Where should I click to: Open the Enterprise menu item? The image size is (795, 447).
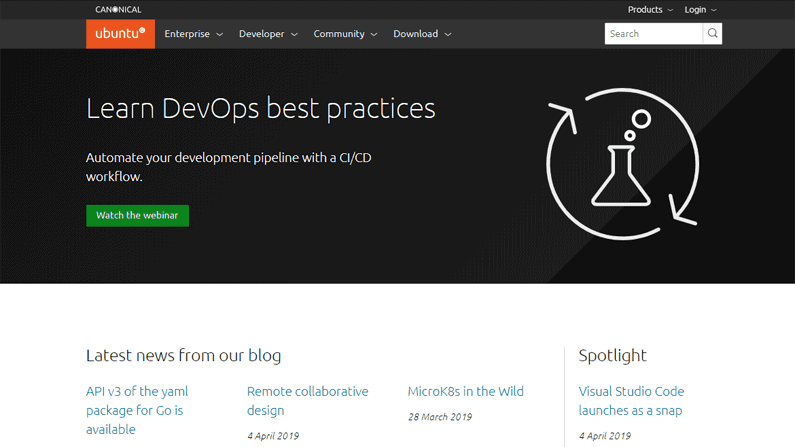(x=193, y=34)
